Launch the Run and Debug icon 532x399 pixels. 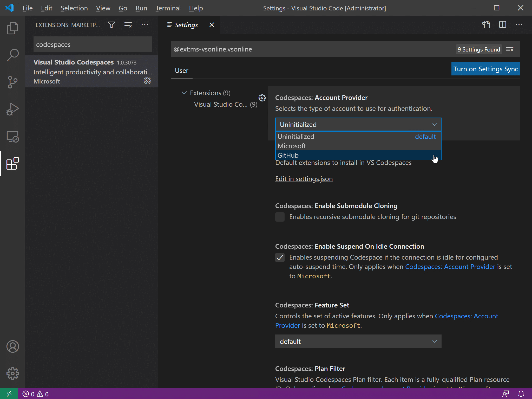(x=12, y=109)
